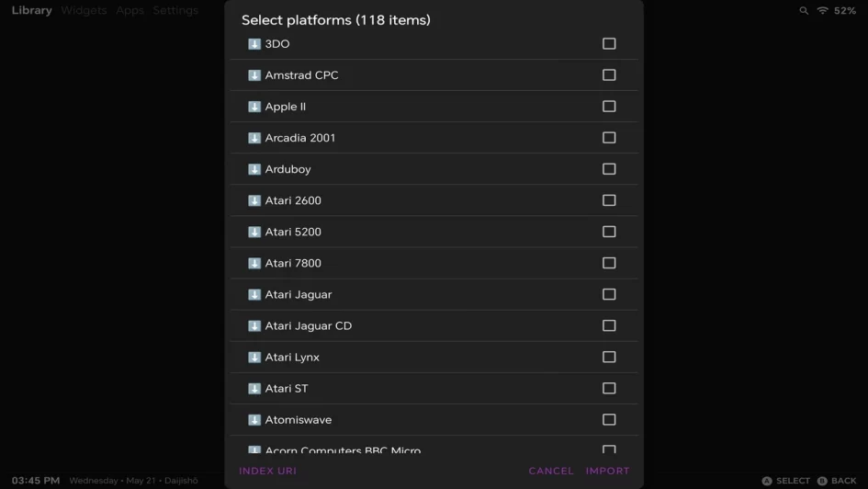The width and height of the screenshot is (868, 489).
Task: Select the Atari 7800 list row
Action: coord(423,263)
